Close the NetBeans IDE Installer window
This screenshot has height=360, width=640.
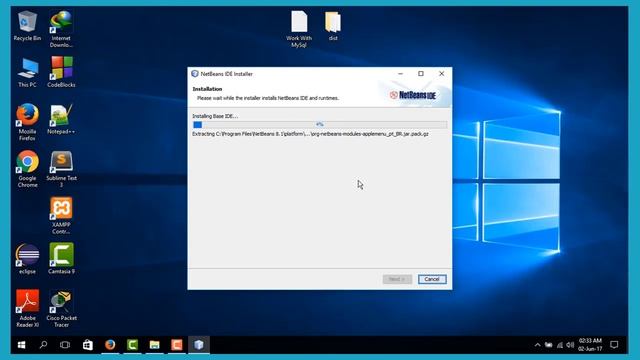(x=442, y=73)
